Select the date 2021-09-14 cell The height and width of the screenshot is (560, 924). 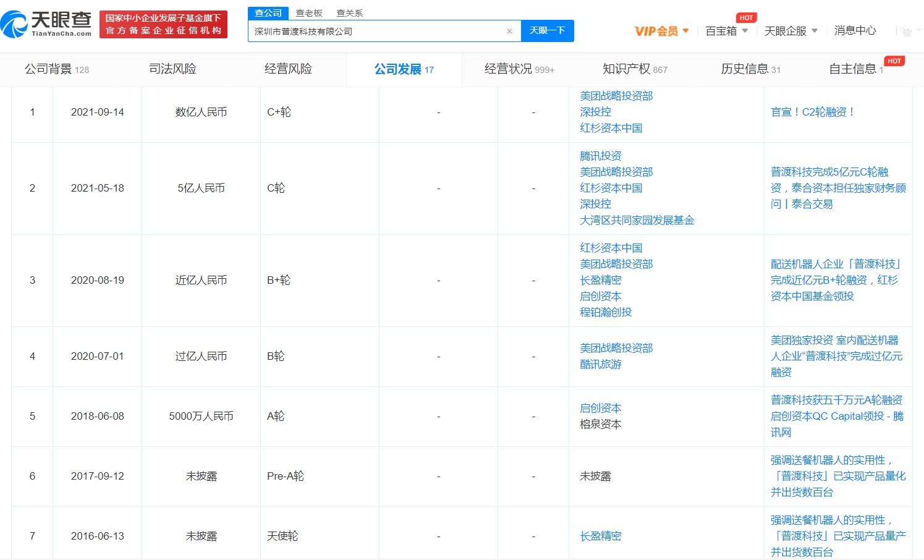click(98, 112)
